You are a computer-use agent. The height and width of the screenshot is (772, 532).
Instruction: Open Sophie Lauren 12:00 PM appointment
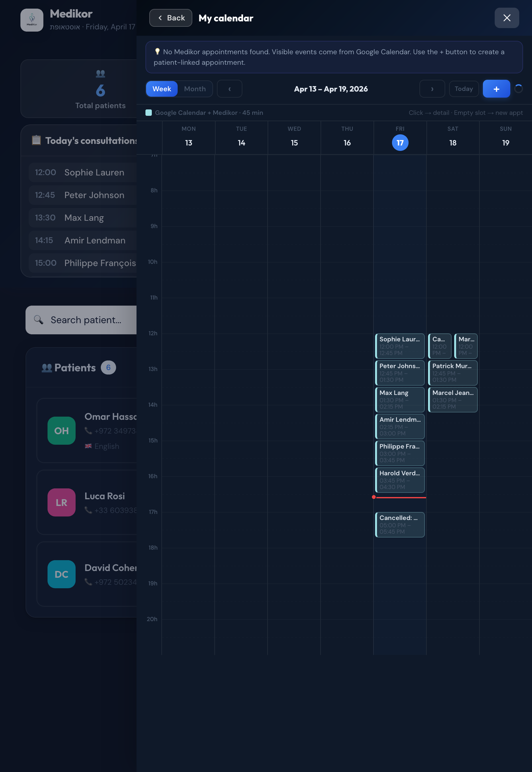[x=399, y=346]
